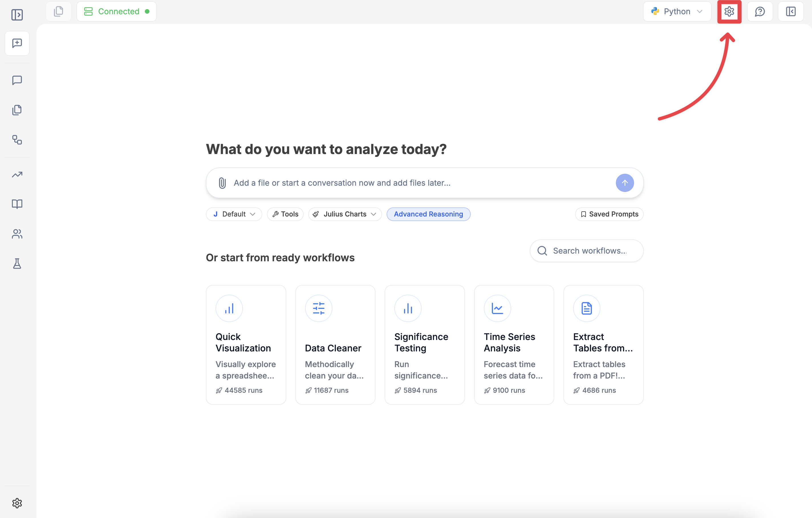
Task: Open the team users icon
Action: coord(17,234)
